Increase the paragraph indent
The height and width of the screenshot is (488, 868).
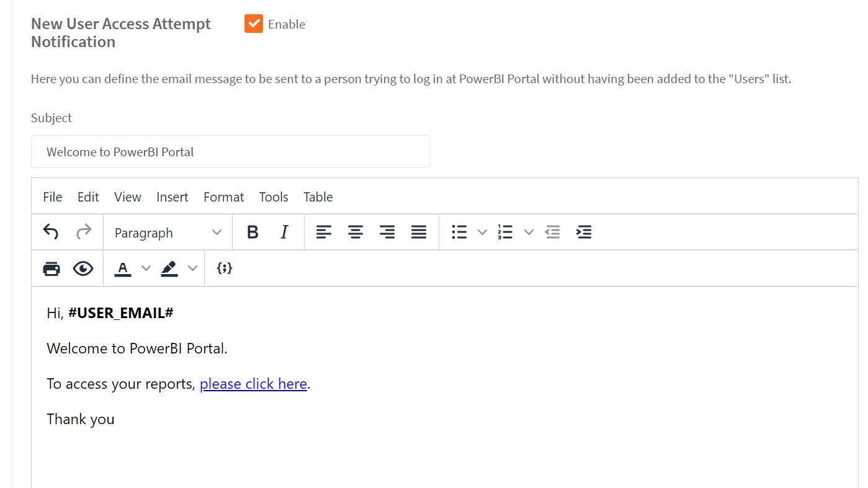(583, 231)
